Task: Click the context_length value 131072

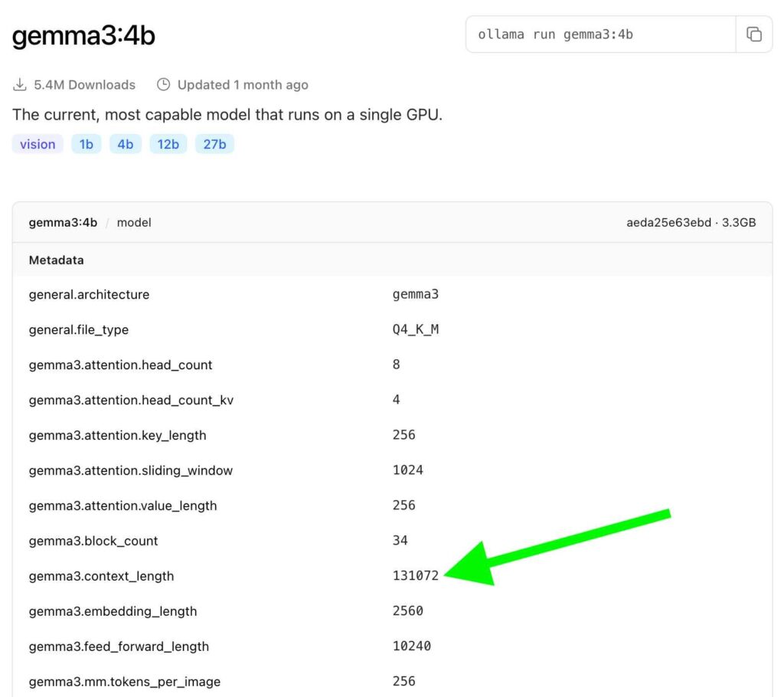Action: pyautogui.click(x=416, y=575)
